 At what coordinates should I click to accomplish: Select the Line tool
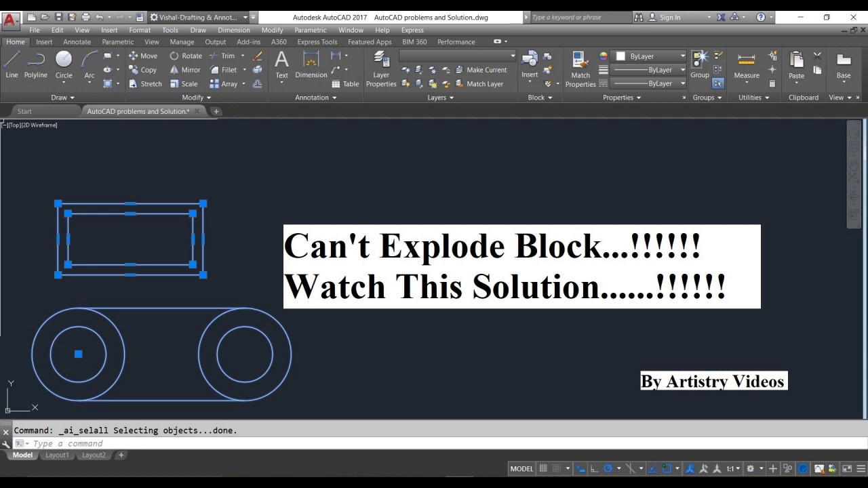click(12, 66)
